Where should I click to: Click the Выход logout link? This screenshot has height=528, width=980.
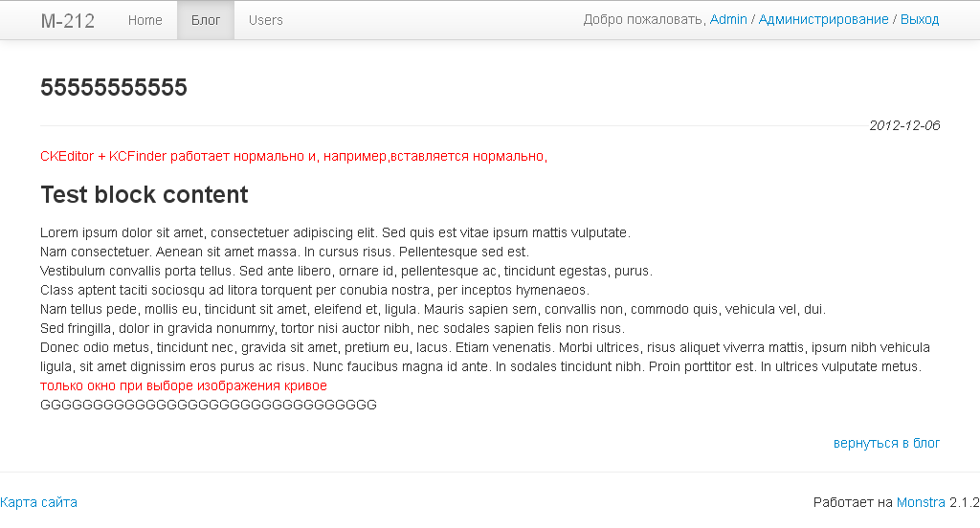[920, 19]
